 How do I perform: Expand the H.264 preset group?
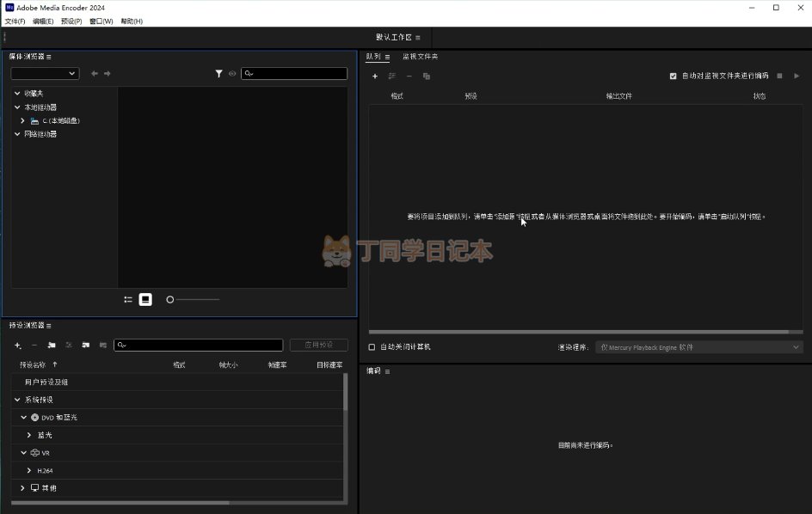coord(29,471)
